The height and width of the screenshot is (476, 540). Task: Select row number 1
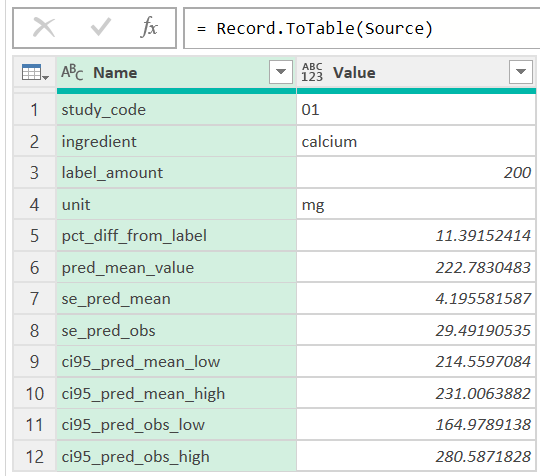click(34, 110)
